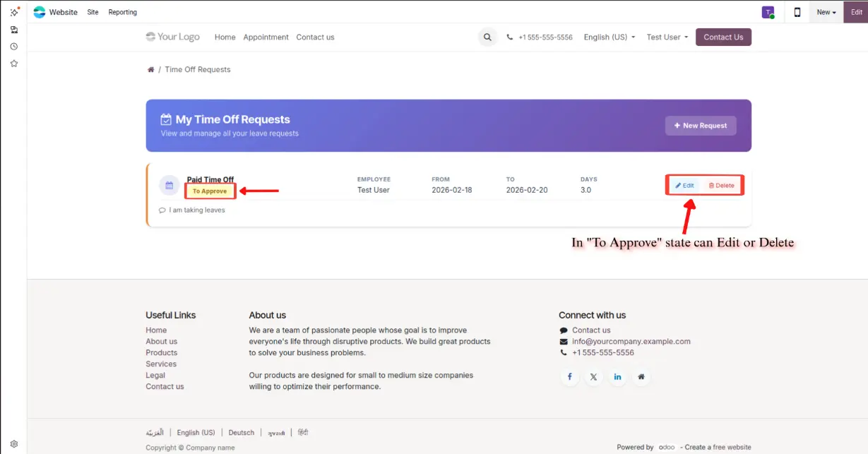The width and height of the screenshot is (868, 454).
Task: Expand the New dropdown in top bar
Action: coord(826,12)
